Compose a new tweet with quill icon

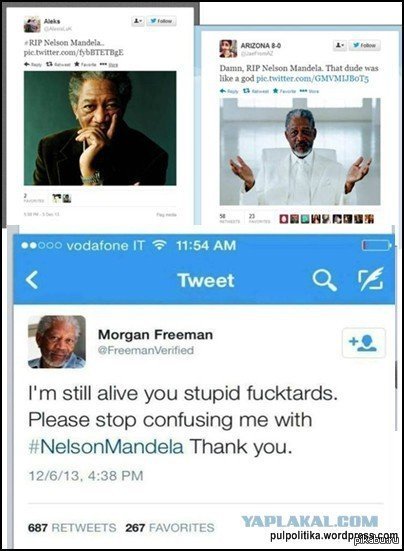click(371, 279)
